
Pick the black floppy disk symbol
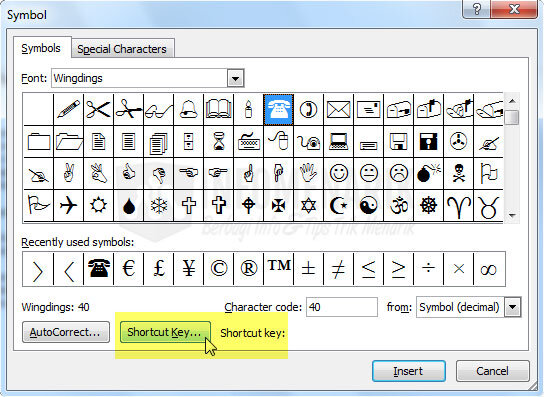coord(428,141)
